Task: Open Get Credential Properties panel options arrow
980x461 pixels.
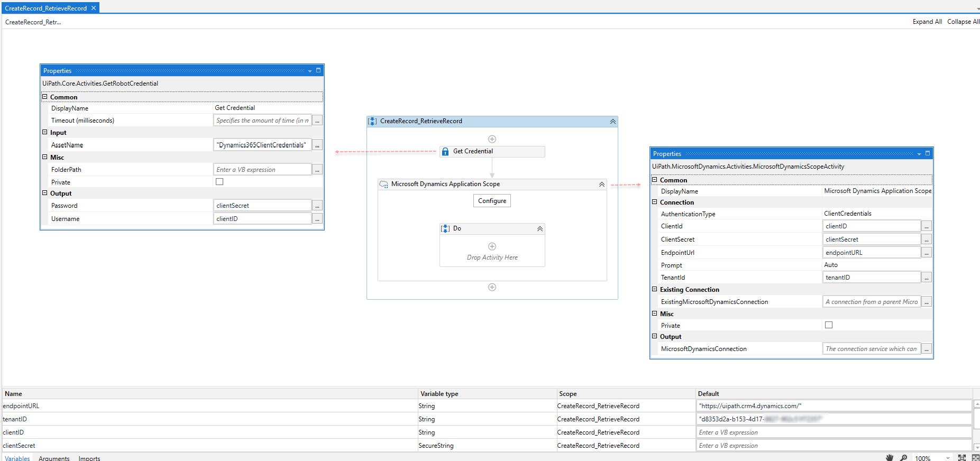Action: (310, 71)
